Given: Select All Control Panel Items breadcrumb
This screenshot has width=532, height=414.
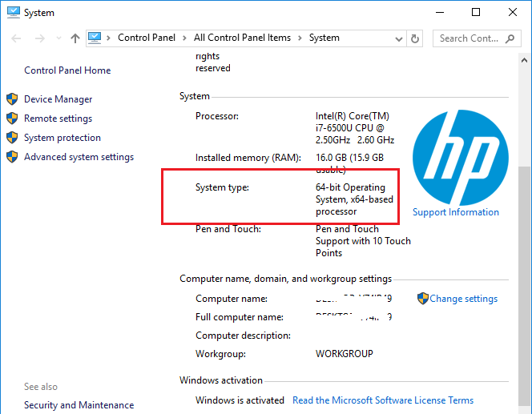Looking at the screenshot, I should (241, 38).
